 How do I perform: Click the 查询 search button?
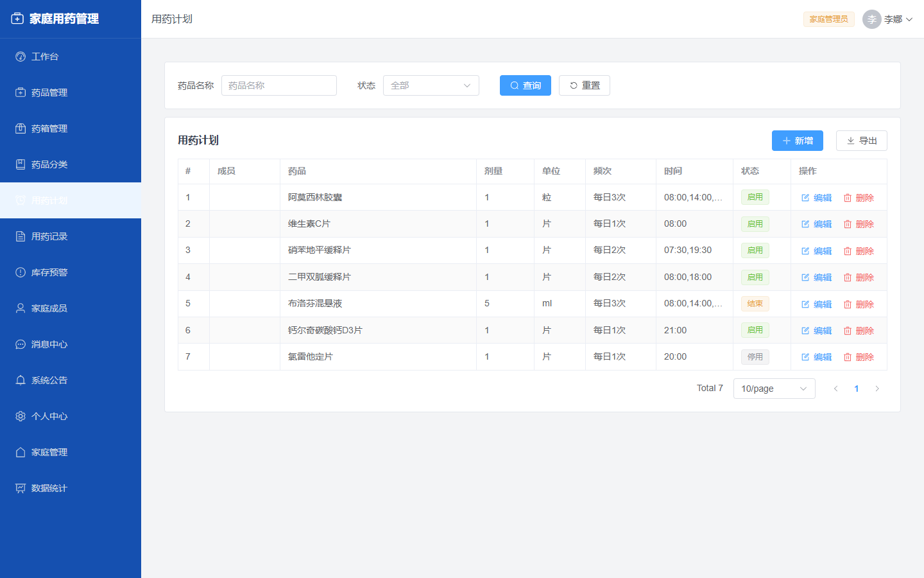526,85
